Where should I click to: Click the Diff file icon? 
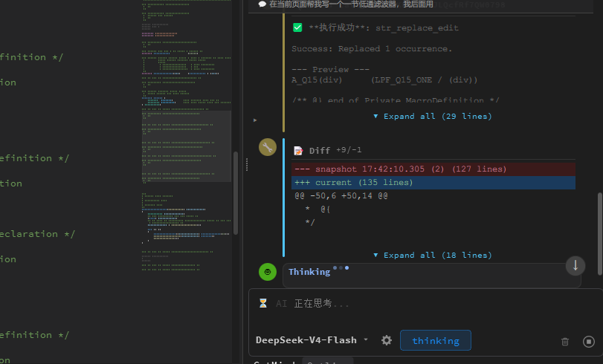(298, 151)
